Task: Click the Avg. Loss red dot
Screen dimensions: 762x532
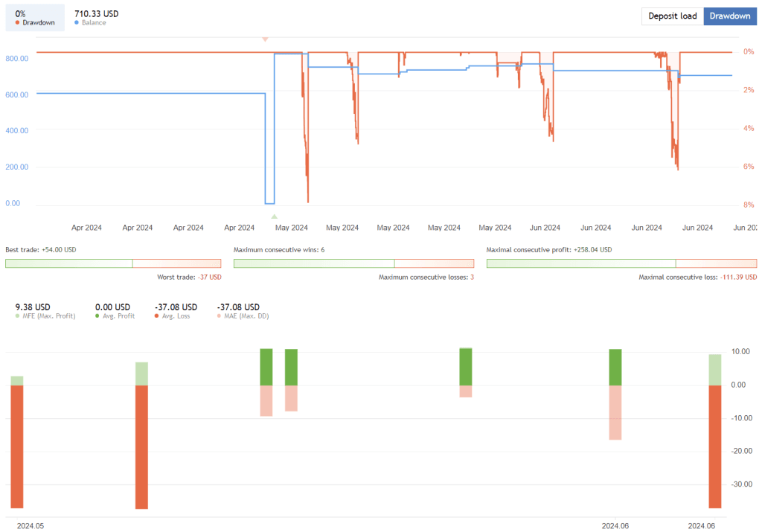Action: (157, 315)
